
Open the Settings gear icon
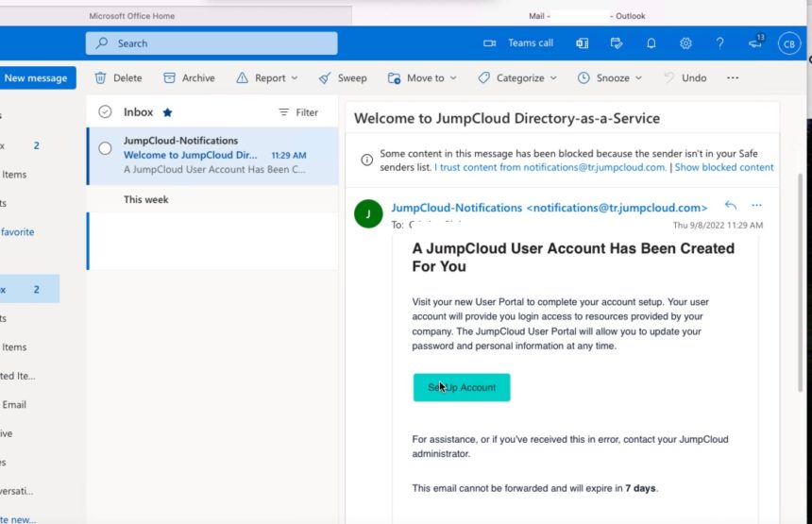tap(685, 43)
